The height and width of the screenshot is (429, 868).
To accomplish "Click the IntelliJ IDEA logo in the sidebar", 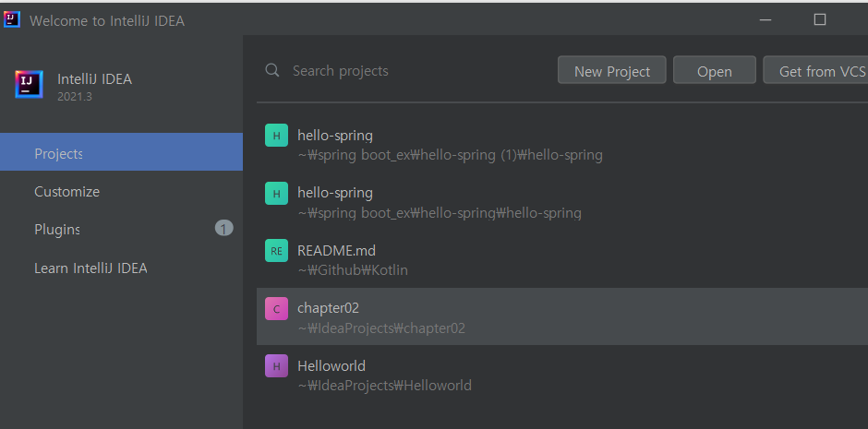I will click(30, 85).
